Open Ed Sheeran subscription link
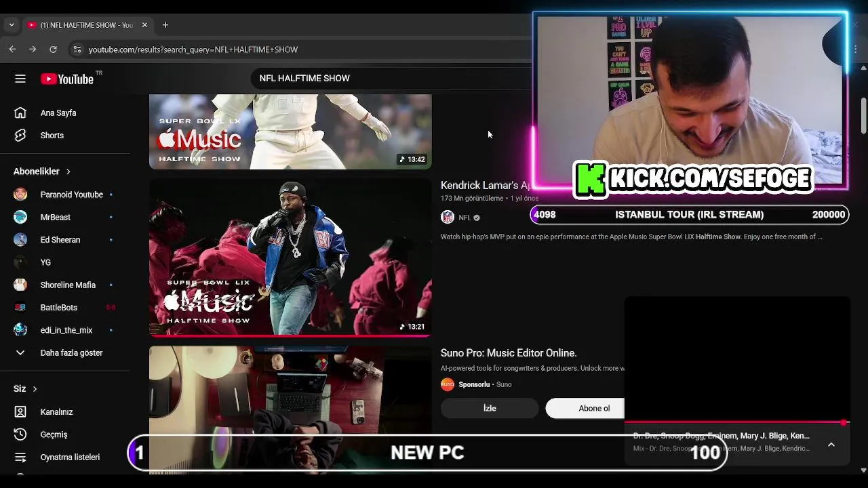This screenshot has height=488, width=868. (x=60, y=239)
